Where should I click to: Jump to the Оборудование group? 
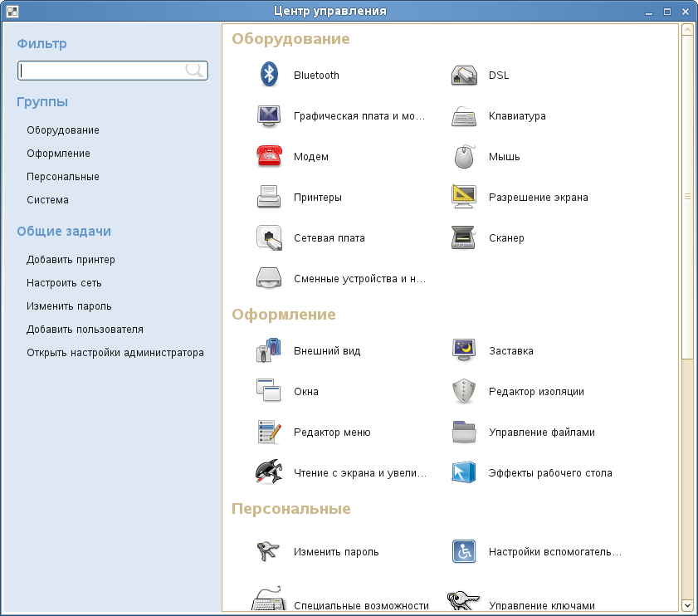(63, 130)
